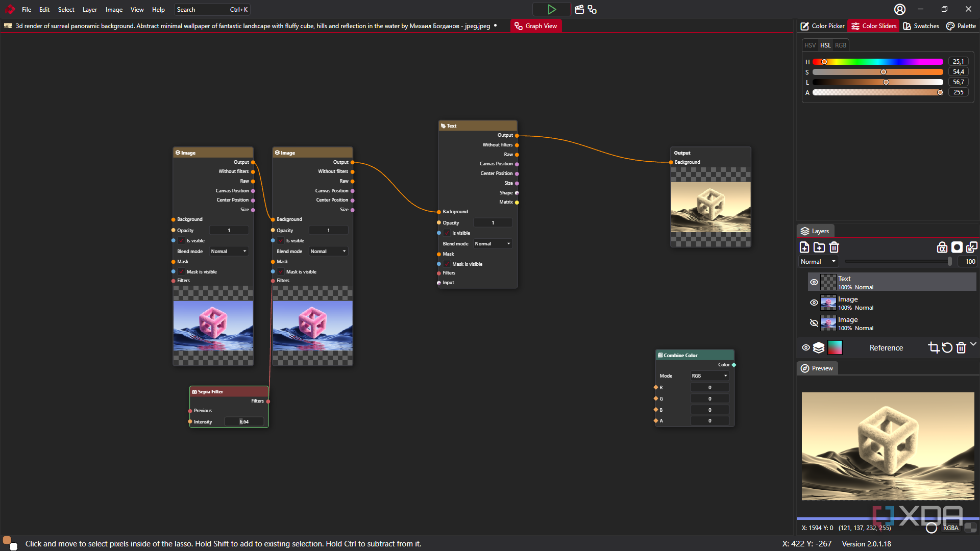The image size is (980, 551).
Task: Delete the selected layer with the trash icon
Action: coord(834,247)
